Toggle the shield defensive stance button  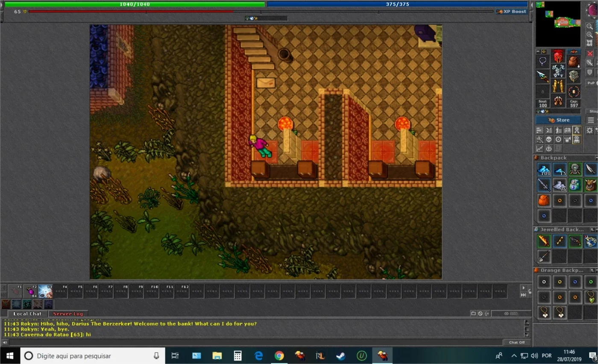coord(590,72)
